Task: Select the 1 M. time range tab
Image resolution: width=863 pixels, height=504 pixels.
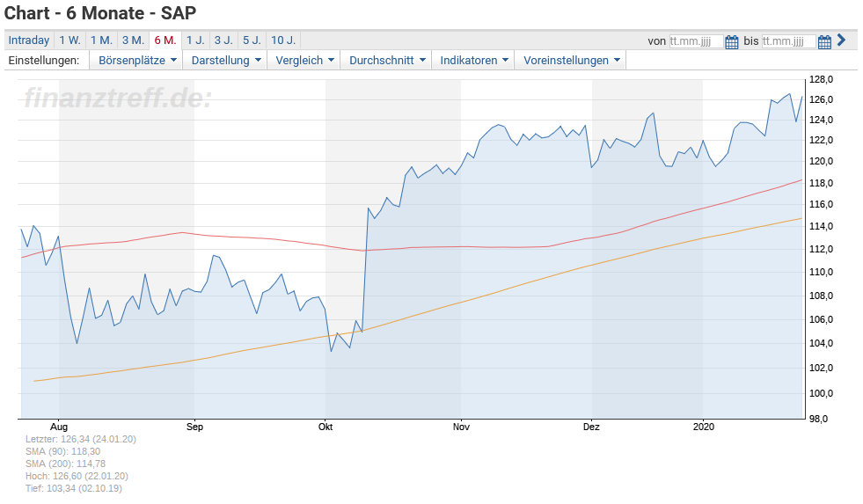Action: [101, 40]
